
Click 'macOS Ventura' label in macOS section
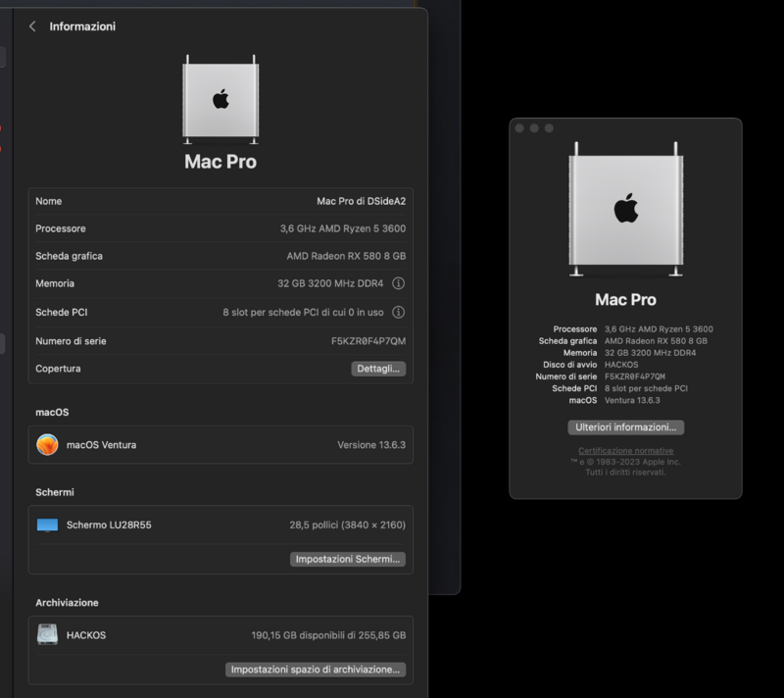click(x=102, y=445)
